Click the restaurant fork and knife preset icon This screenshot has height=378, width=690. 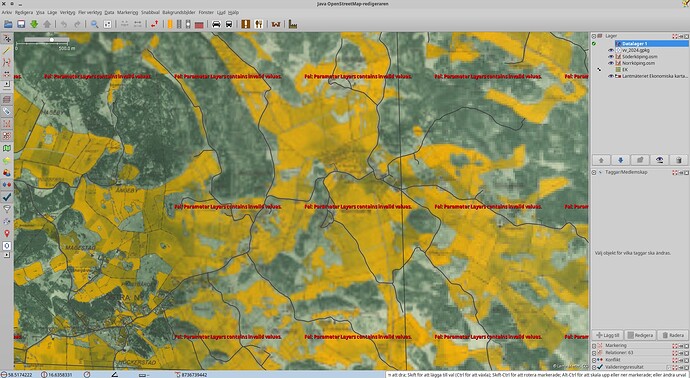point(259,24)
